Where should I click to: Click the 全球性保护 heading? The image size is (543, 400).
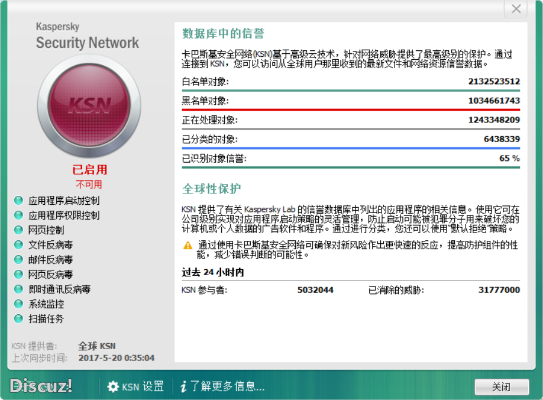tap(212, 189)
